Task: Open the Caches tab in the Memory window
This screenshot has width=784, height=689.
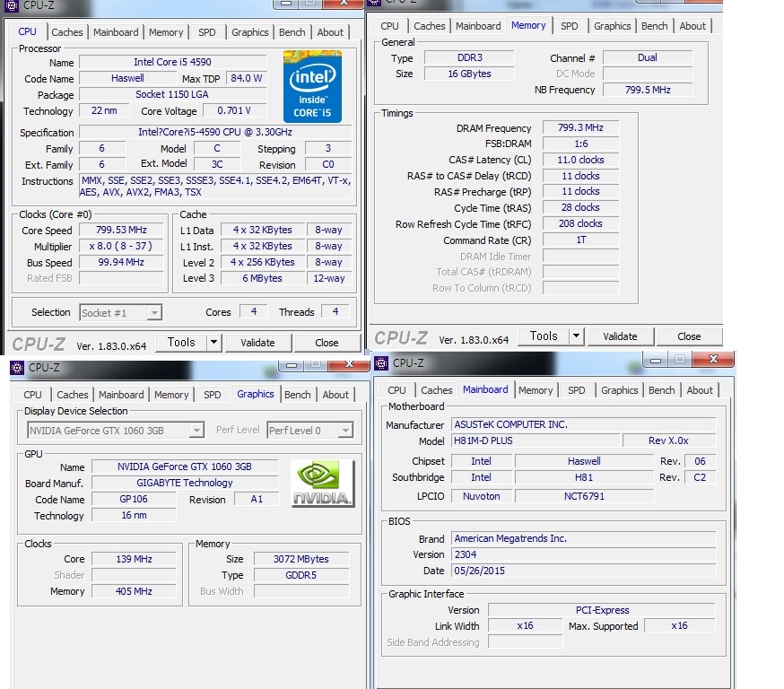Action: coord(430,26)
